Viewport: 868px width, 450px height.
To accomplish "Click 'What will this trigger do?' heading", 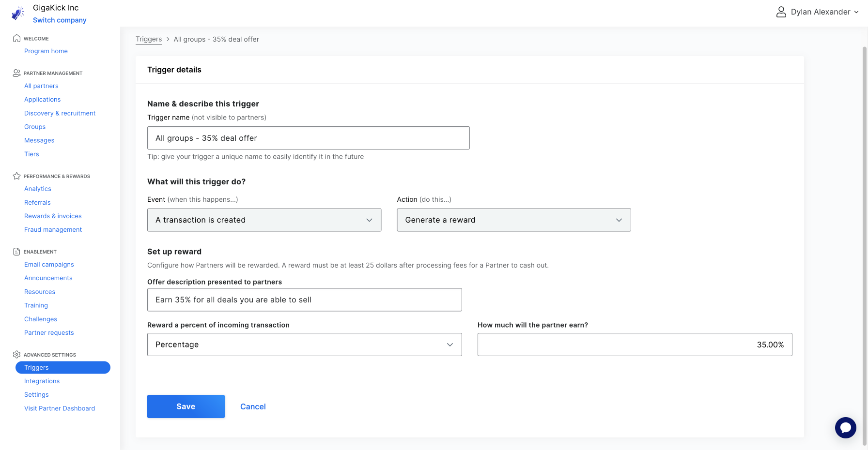I will [196, 182].
